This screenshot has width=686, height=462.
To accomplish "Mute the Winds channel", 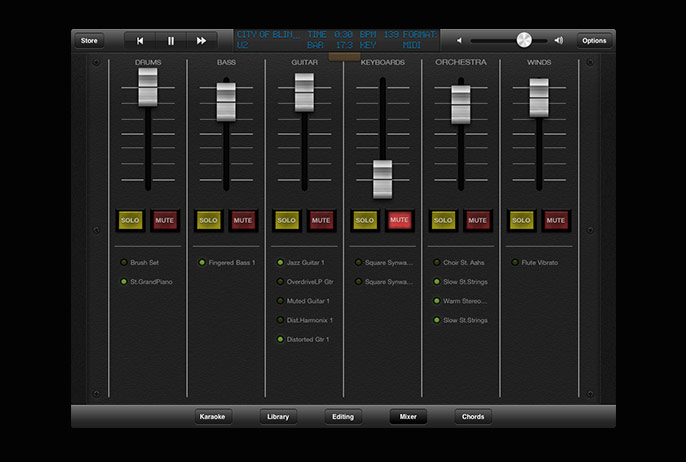I will 556,220.
